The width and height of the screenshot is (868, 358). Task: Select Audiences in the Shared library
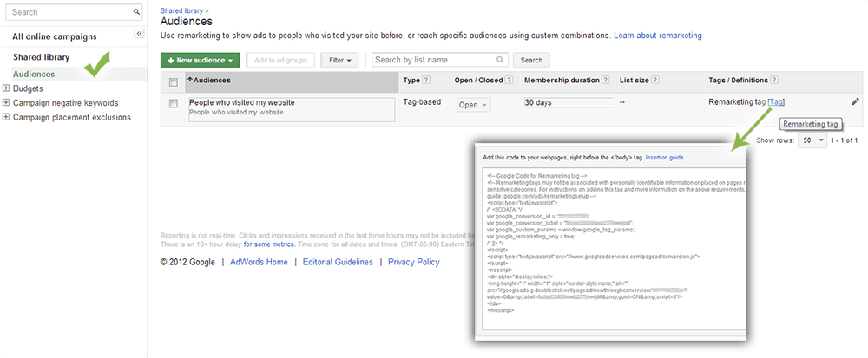(x=34, y=74)
